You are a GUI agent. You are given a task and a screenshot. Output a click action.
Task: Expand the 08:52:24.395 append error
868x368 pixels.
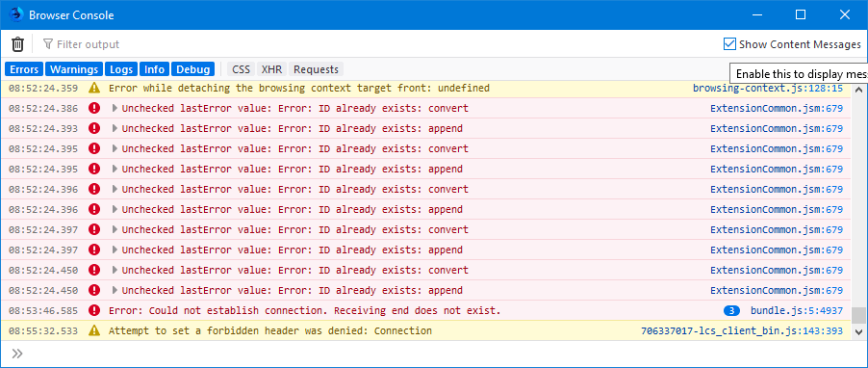115,169
